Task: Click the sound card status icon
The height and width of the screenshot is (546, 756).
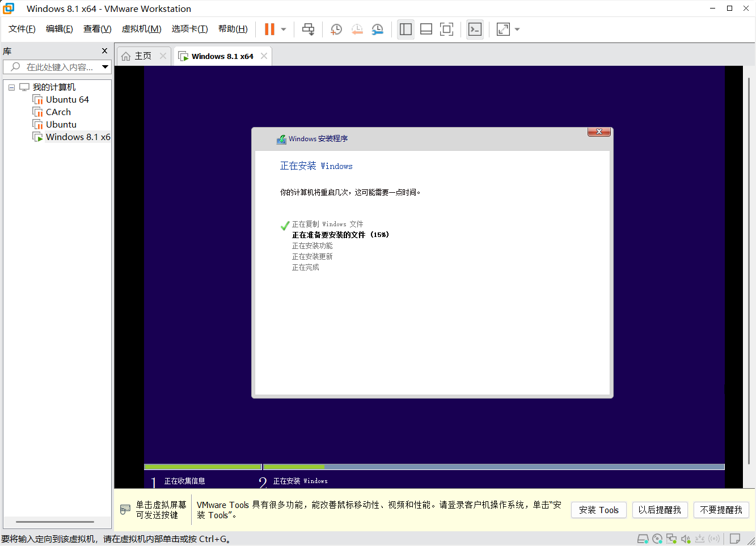Action: tap(686, 539)
